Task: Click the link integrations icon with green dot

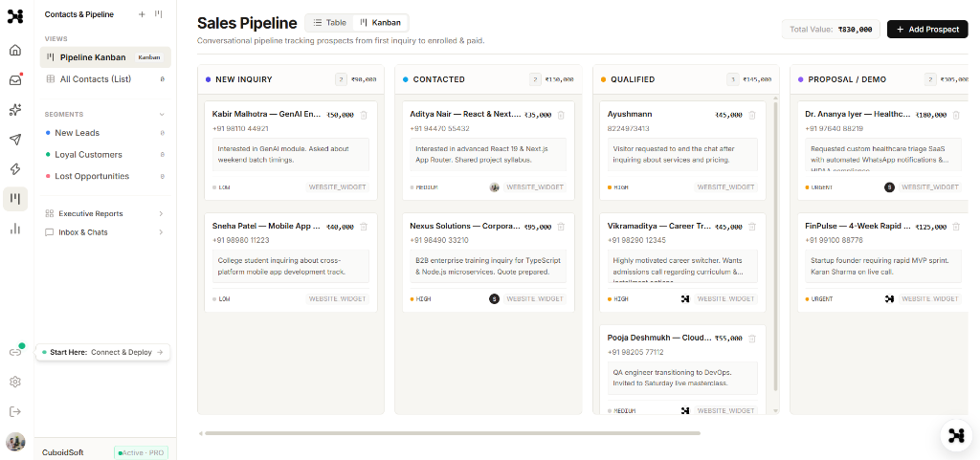Action: click(15, 352)
